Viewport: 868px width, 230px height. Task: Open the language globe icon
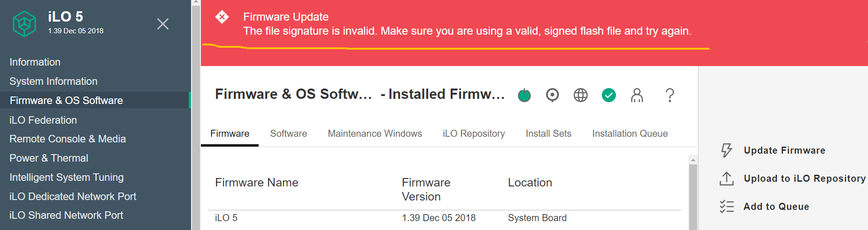pos(581,96)
